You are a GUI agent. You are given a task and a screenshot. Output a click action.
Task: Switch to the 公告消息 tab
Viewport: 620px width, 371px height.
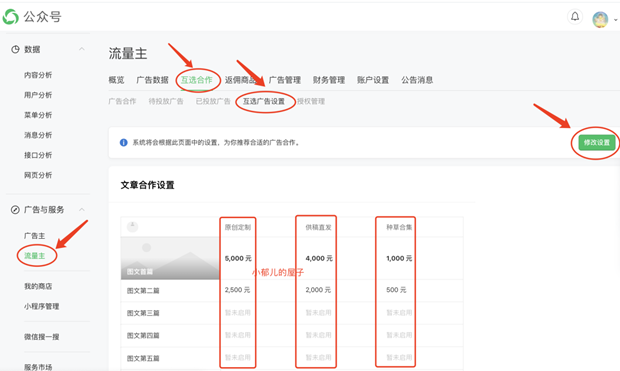coord(417,80)
